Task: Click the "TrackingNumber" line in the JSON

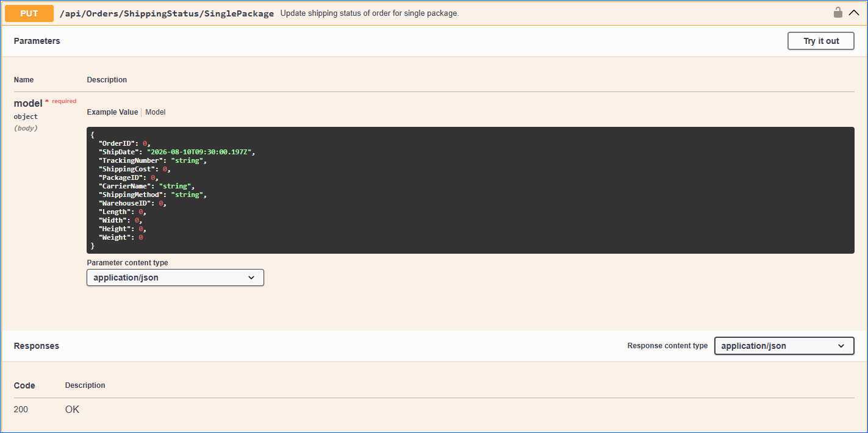Action: [x=153, y=160]
